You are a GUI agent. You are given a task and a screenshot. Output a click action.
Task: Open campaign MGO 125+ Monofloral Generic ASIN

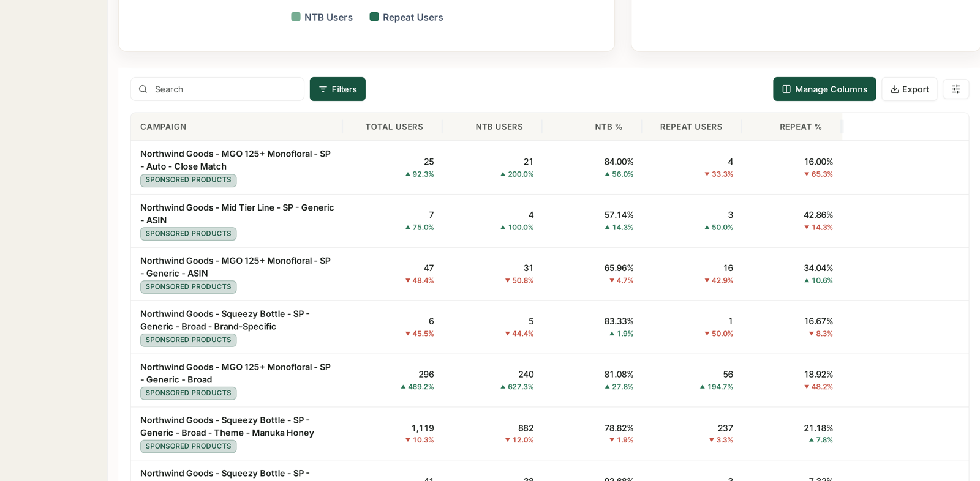(x=235, y=267)
